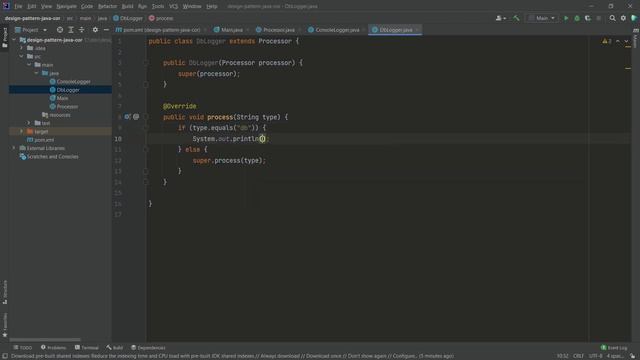640x360 pixels.
Task: Collapse design-pattern-java-cor root node
Action: [x=14, y=40]
